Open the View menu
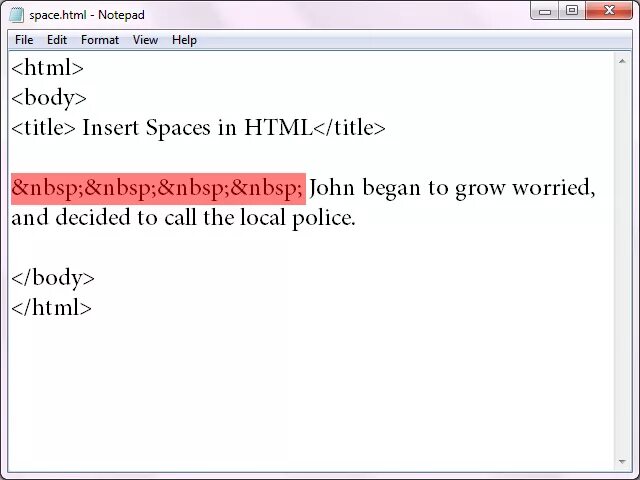640x480 pixels. click(x=145, y=40)
